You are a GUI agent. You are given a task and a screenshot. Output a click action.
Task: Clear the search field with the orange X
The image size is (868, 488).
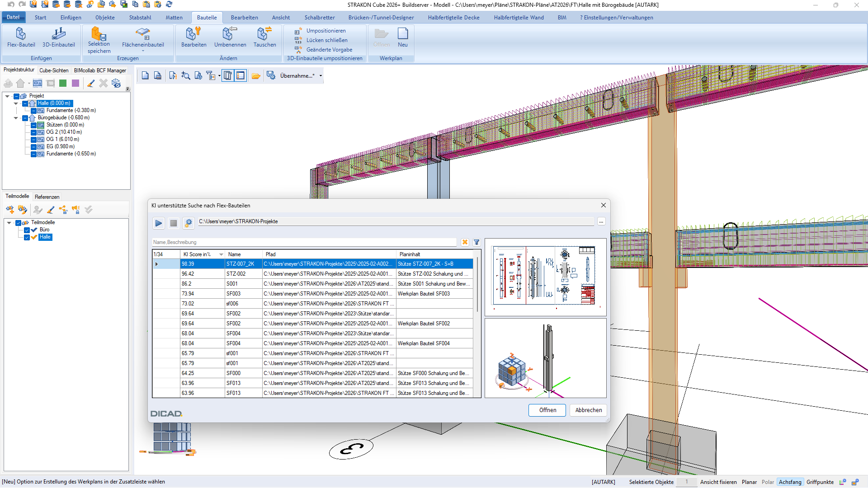coord(465,242)
